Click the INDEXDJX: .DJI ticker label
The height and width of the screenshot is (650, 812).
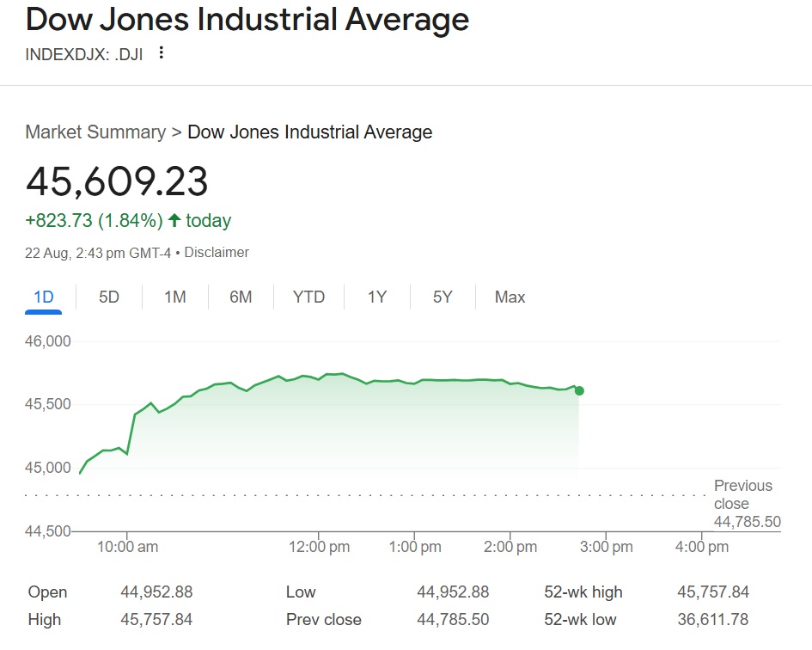84,52
